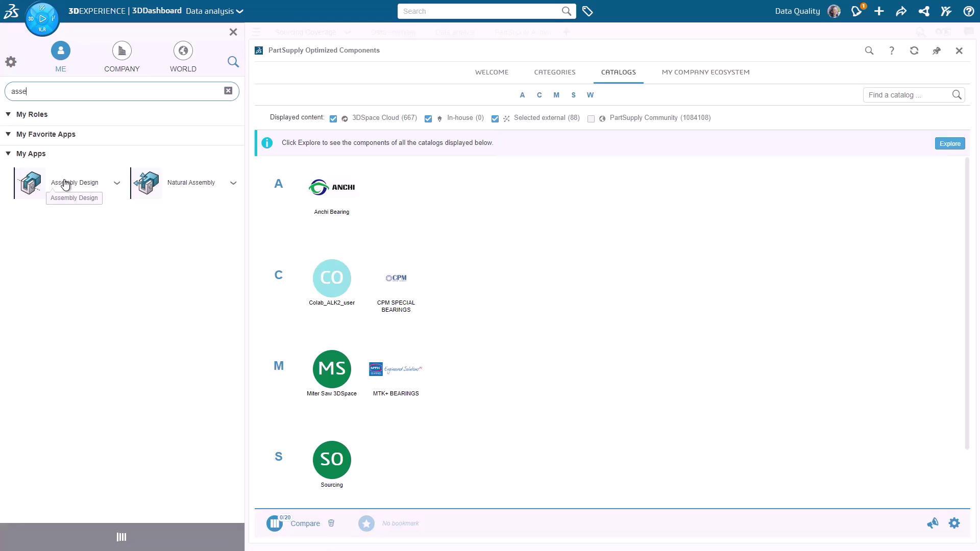Refresh the PartSupply widget
Screen dimensions: 980x551
point(914,51)
